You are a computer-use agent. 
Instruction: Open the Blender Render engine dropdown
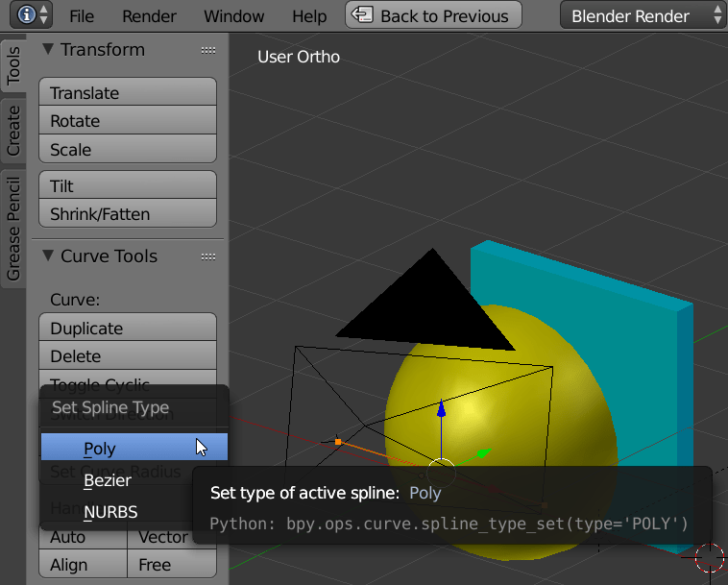coord(643,15)
